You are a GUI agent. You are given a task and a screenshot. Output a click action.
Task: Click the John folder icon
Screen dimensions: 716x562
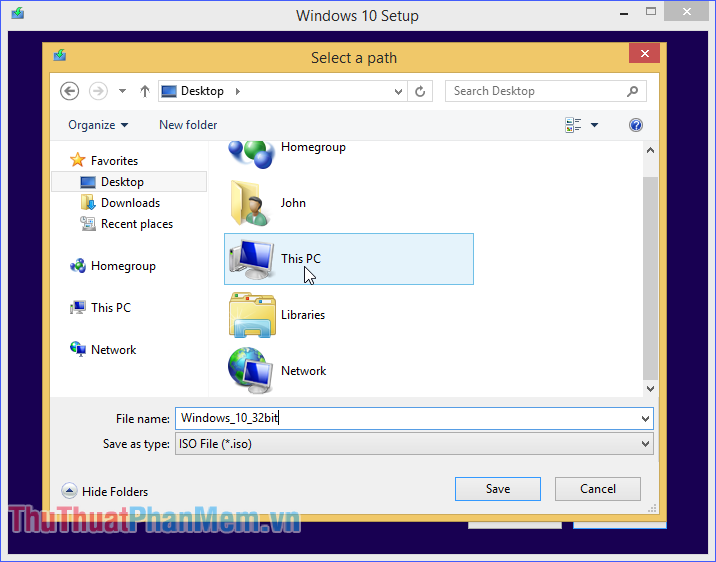(x=251, y=203)
